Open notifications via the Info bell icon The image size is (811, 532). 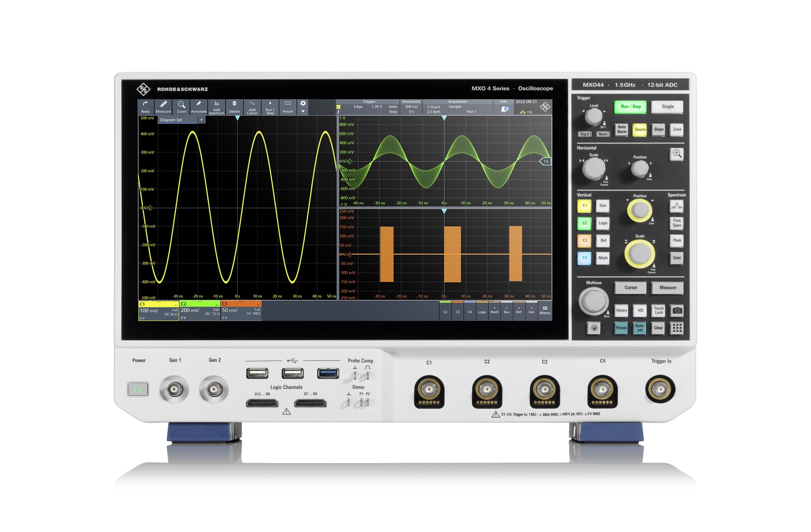pos(504,109)
